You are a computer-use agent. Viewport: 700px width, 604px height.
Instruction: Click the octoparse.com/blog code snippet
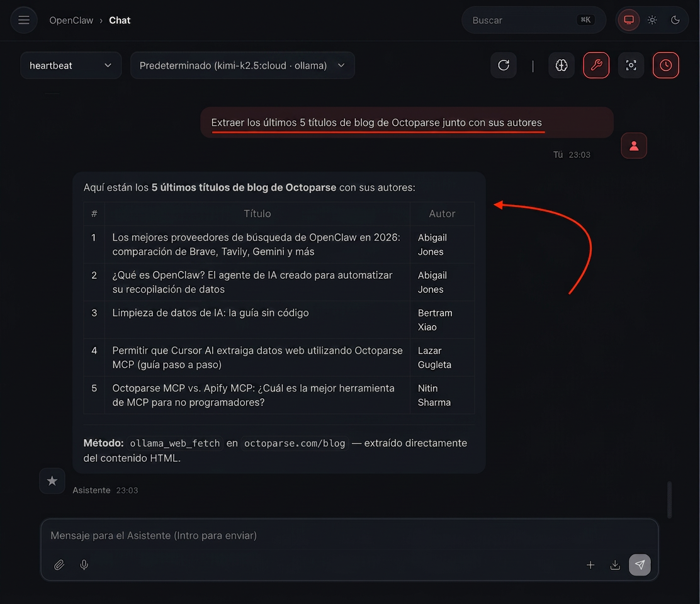coord(294,444)
